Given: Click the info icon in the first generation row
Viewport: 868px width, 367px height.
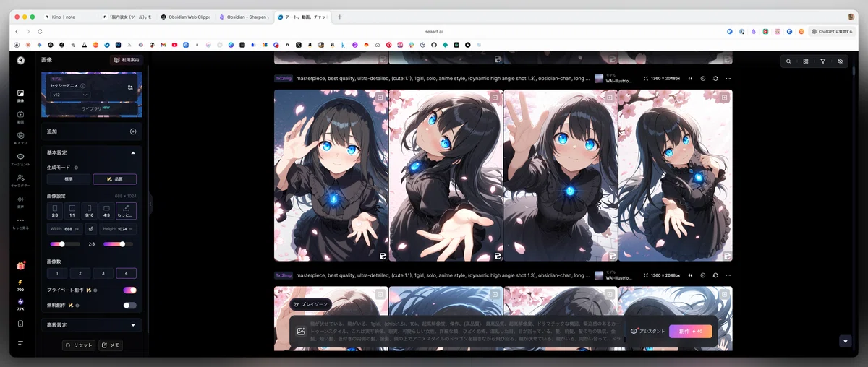Looking at the screenshot, I should (x=703, y=78).
